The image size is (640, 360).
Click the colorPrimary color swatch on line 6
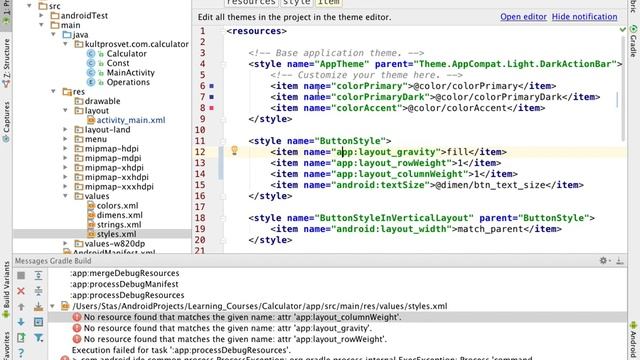point(211,86)
